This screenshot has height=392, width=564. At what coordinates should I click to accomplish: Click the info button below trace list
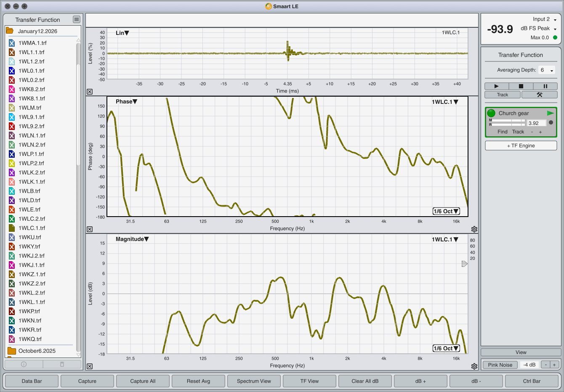24,364
